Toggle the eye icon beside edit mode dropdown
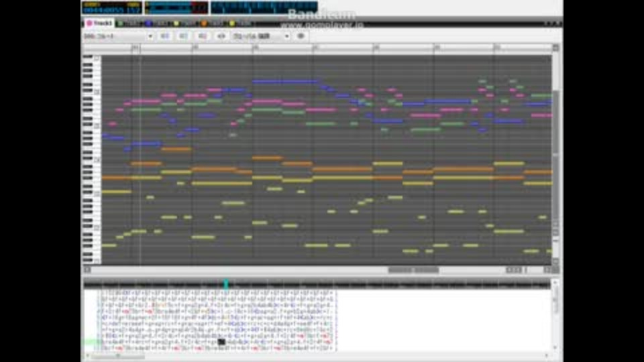This screenshot has width=644, height=362. click(301, 36)
